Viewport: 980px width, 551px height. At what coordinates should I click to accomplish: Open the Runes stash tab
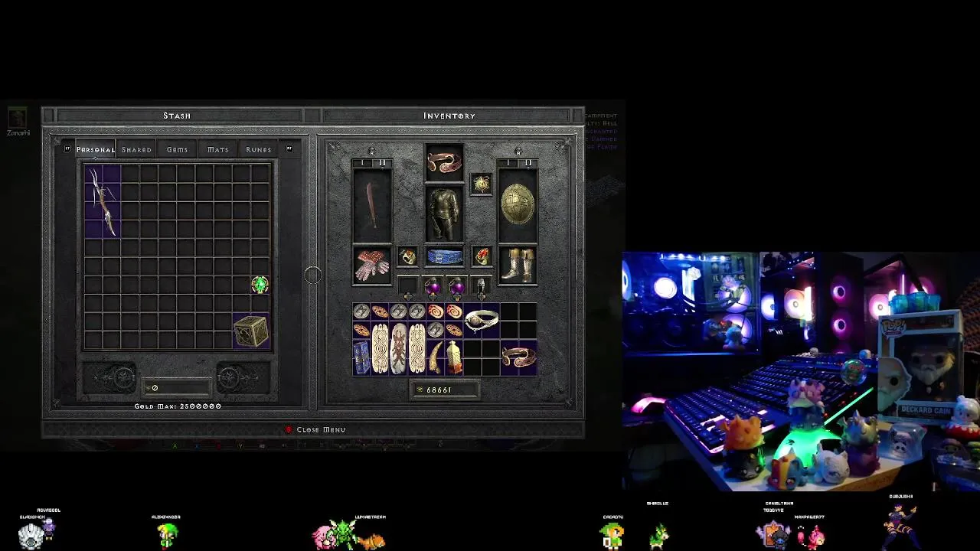pyautogui.click(x=258, y=149)
